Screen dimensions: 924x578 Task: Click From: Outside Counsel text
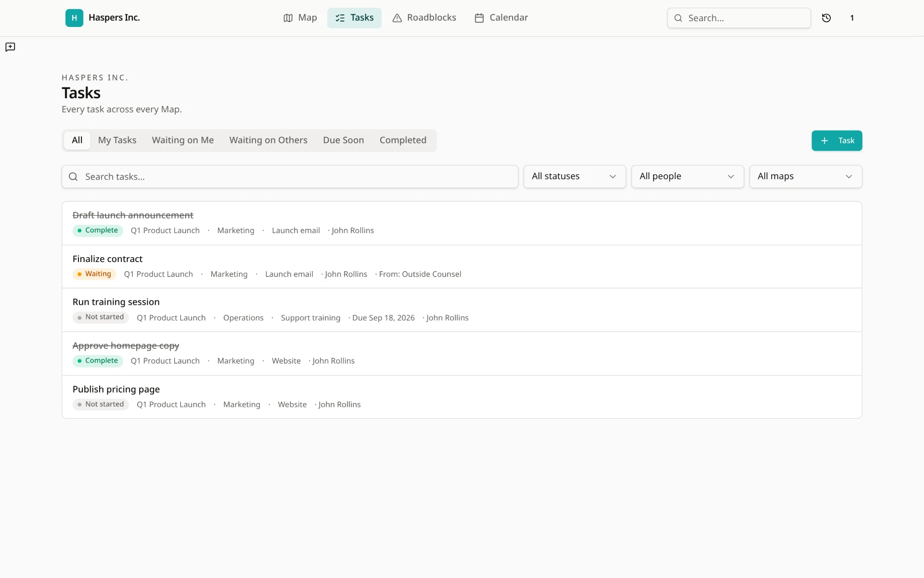420,274
